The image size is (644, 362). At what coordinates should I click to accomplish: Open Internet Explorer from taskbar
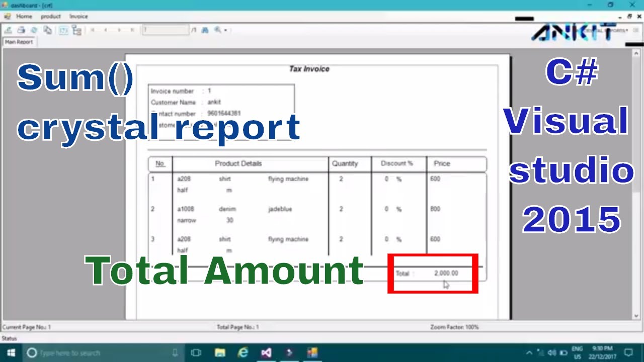point(243,352)
